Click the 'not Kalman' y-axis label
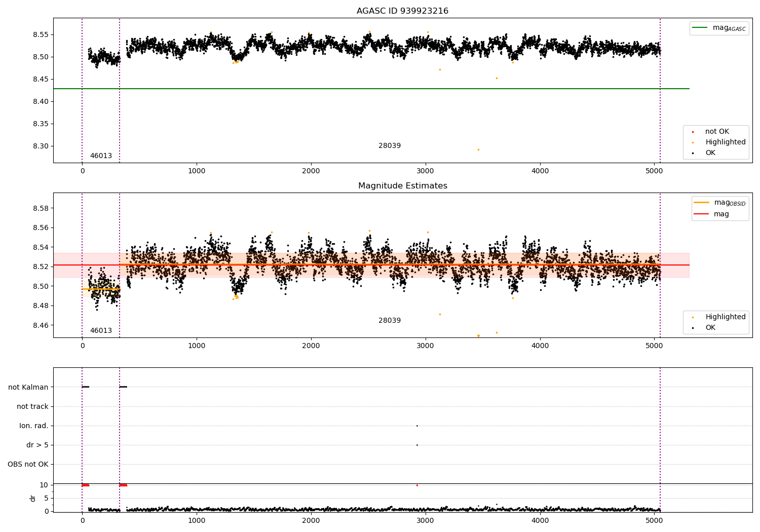Screen dimensions: 760x532 coord(28,388)
